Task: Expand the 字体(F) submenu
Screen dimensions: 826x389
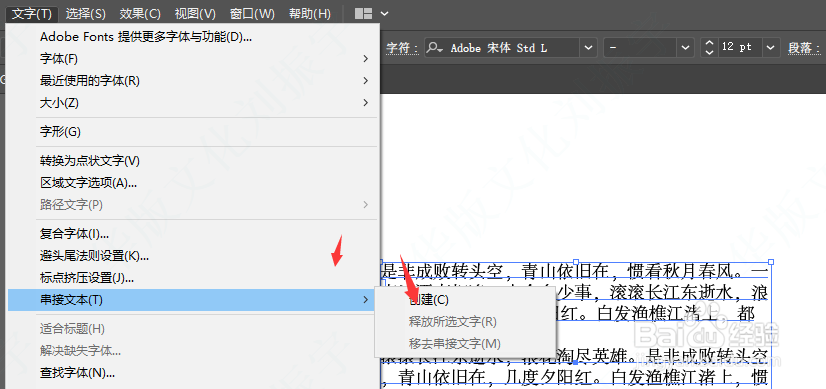Action: point(193,59)
